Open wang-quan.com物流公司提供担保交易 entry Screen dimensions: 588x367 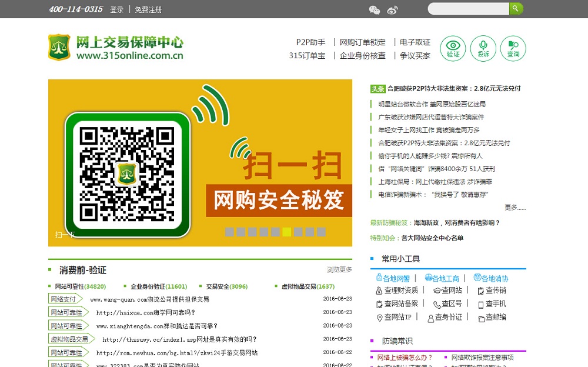pyautogui.click(x=149, y=299)
